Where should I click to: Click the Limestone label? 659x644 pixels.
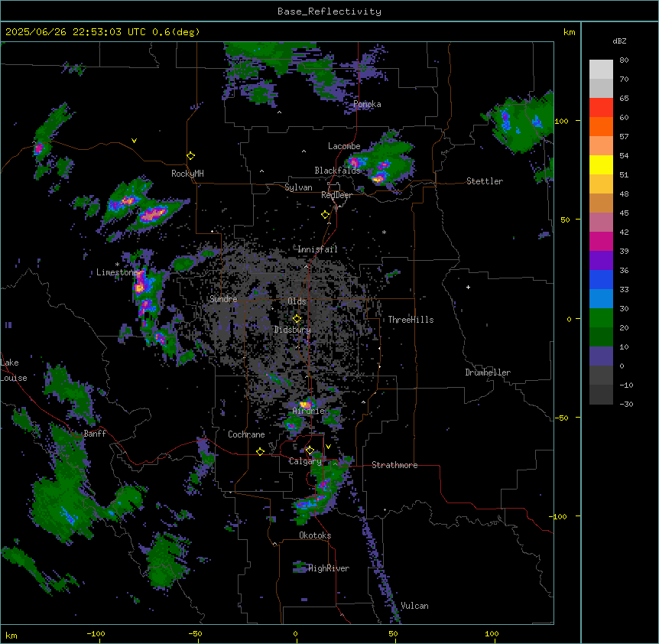[117, 272]
